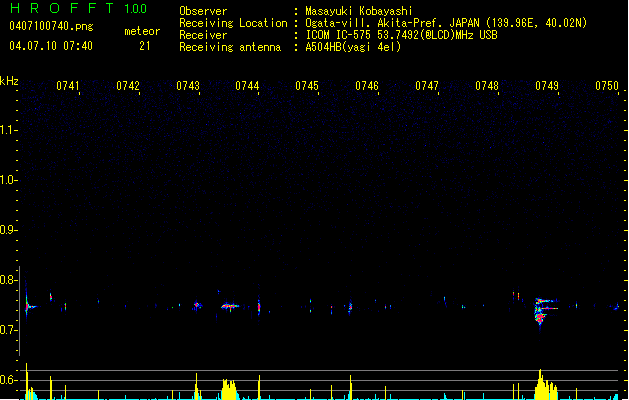Image resolution: width=629 pixels, height=400 pixels.
Task: Click the Observer field label
Action: (203, 11)
